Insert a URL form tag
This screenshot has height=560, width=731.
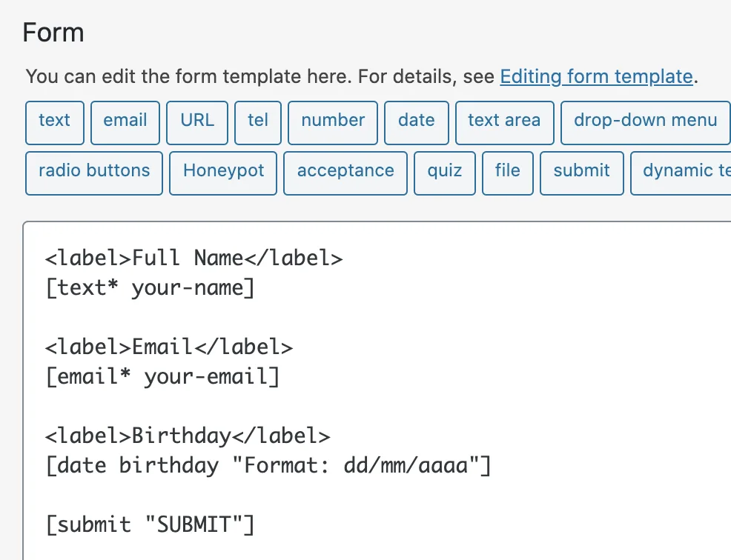[x=196, y=121]
